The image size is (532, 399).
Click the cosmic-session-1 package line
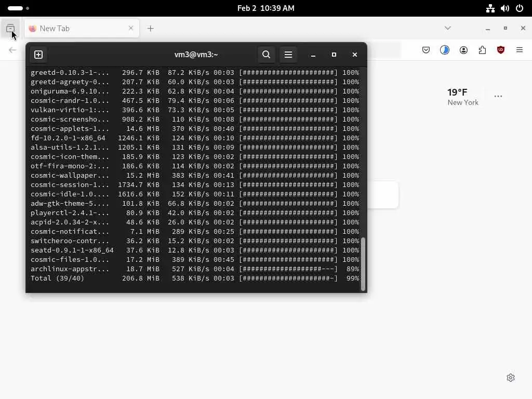pyautogui.click(x=195, y=185)
